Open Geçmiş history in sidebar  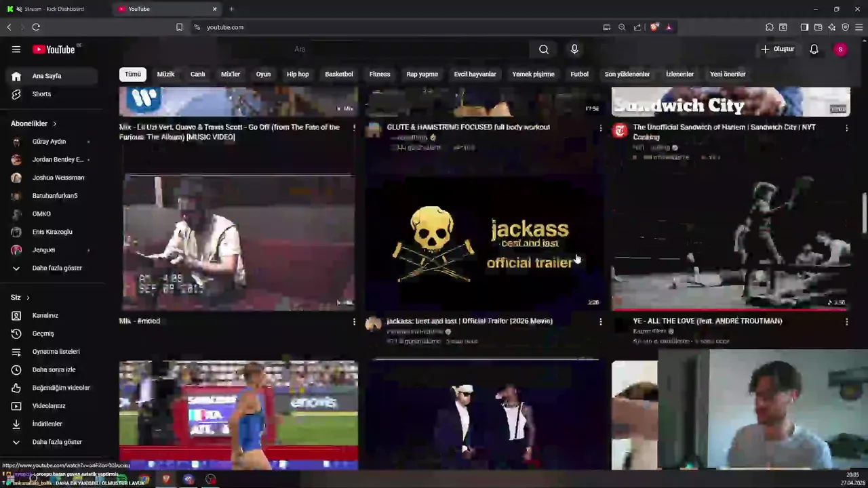coord(52,333)
